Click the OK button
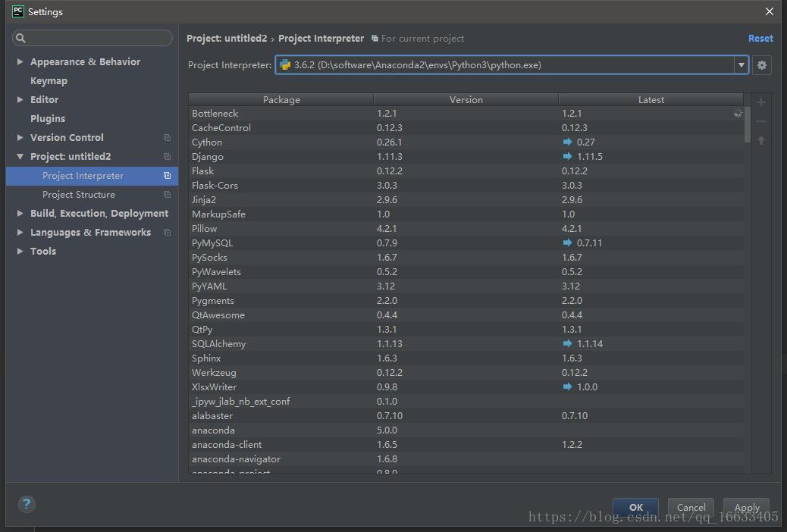 [635, 508]
